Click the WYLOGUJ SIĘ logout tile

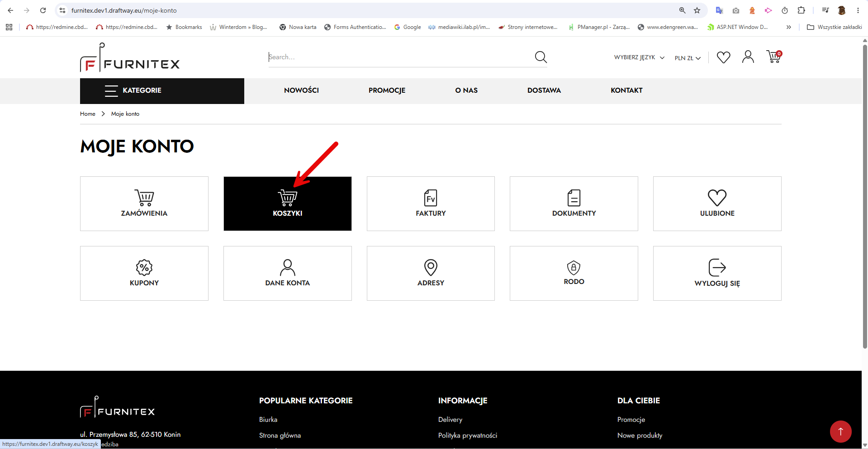click(x=717, y=273)
